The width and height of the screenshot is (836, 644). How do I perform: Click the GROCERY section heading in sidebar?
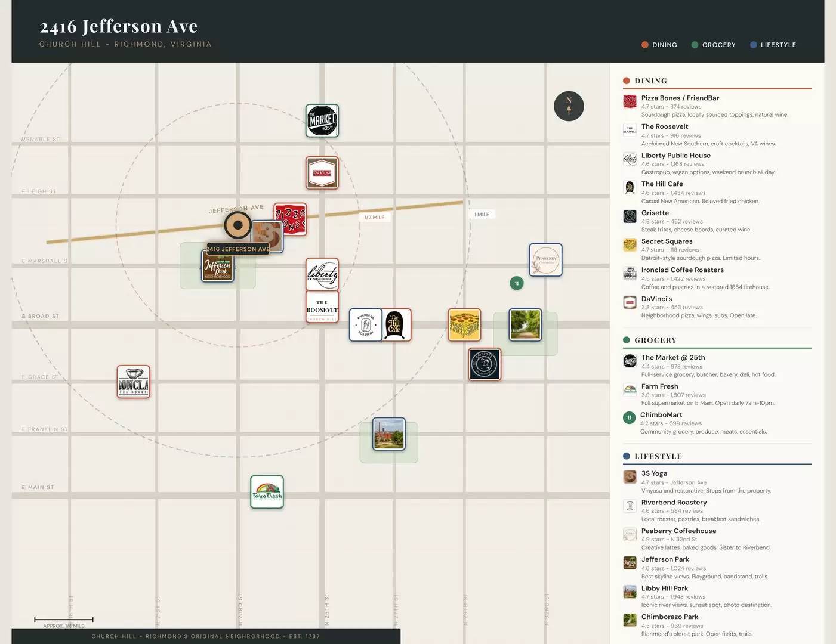pyautogui.click(x=656, y=340)
